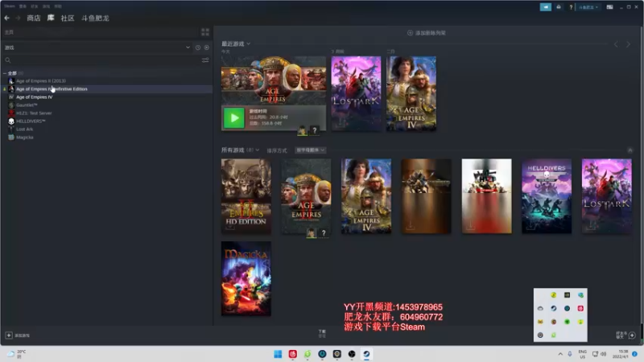Click the Steam icon in the tray overflow popup
Screen dimensions: 644x362
coord(554,308)
